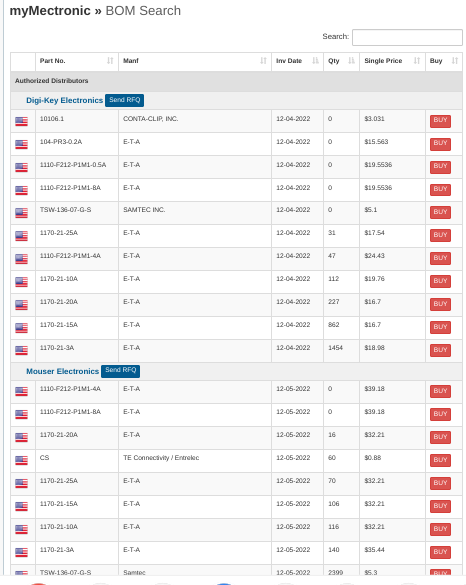Click BUY in the SAMTEC INC. $5.1 row
Viewport: 466px width, 585px height.
(440, 213)
